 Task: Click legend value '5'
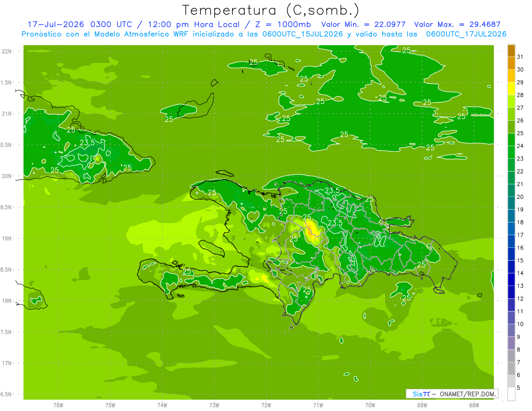(519, 388)
